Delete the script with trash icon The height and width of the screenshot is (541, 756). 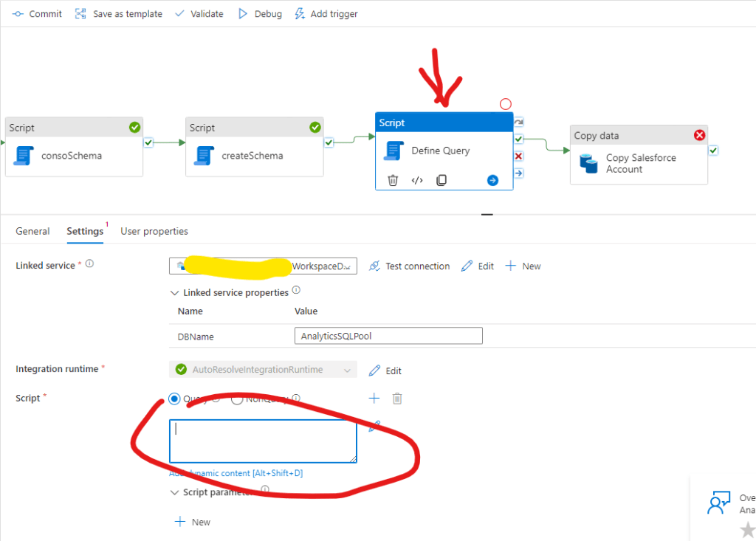(397, 399)
